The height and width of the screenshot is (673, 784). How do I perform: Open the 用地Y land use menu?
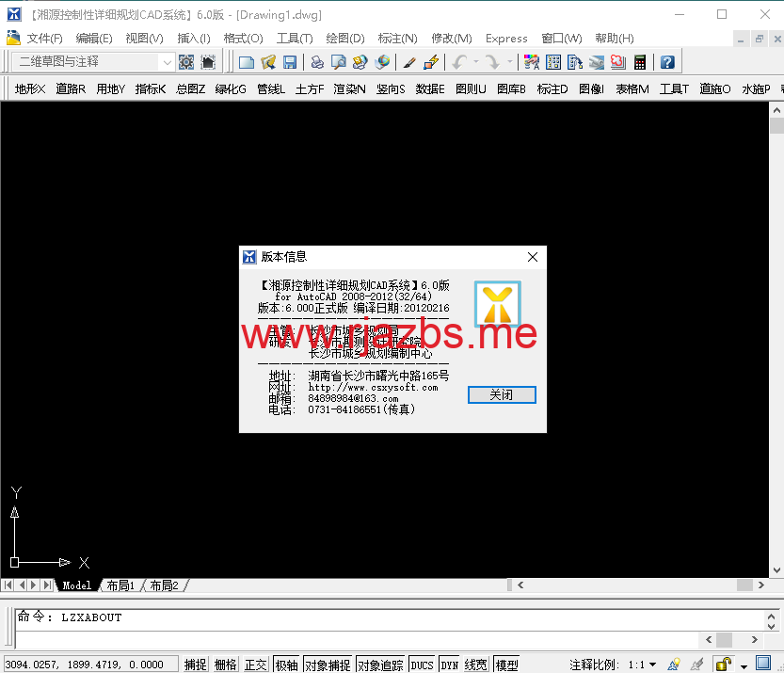point(110,89)
